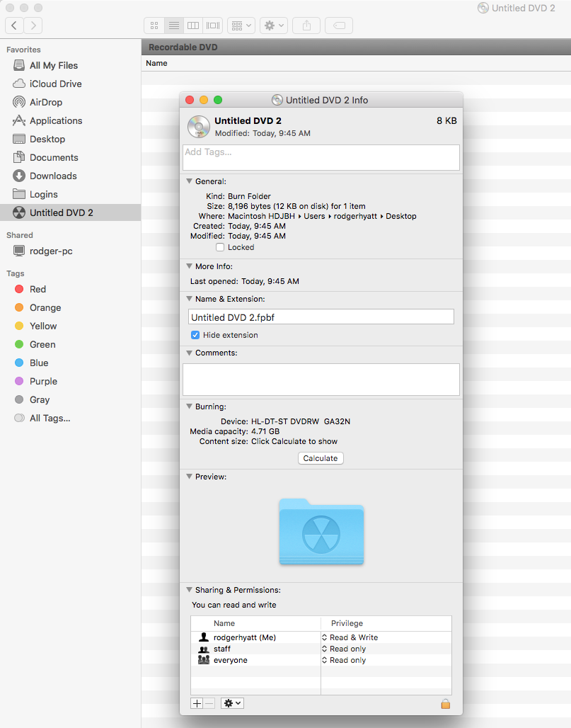
Task: Open the item arrangement dropdown
Action: pyautogui.click(x=241, y=25)
